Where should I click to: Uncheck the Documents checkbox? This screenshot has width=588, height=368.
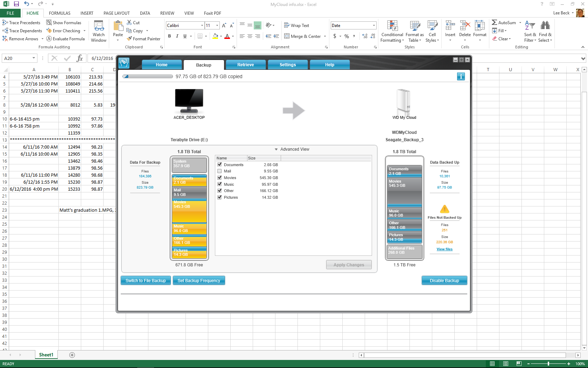point(219,164)
